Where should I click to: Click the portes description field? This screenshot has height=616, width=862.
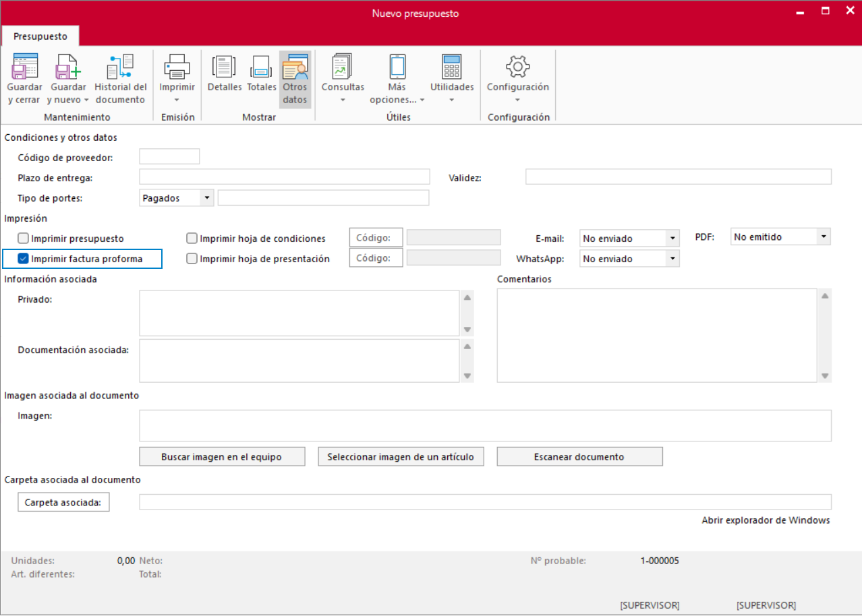coord(323,197)
